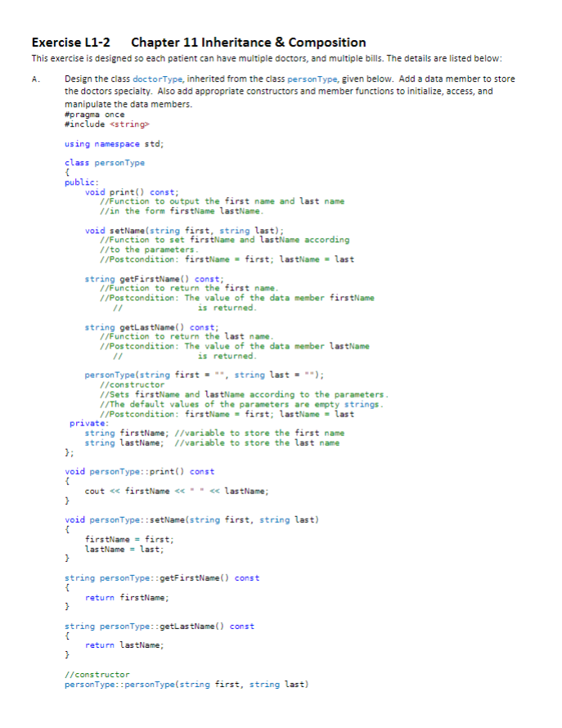Click definition 'string personType::getLastName() const'
Viewport: 562px width, 728px height.
point(160,627)
